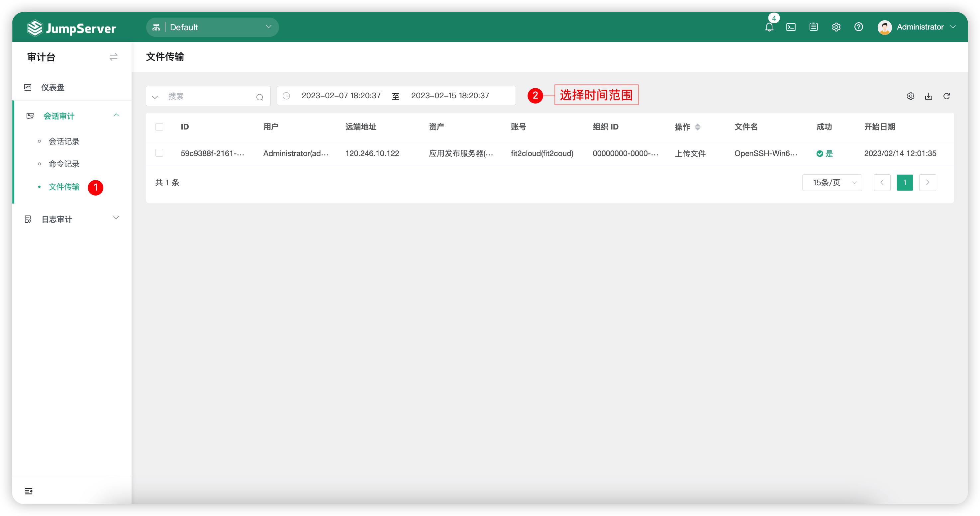The height and width of the screenshot is (516, 980).
Task: Click the JumpServer logo
Action: point(71,28)
